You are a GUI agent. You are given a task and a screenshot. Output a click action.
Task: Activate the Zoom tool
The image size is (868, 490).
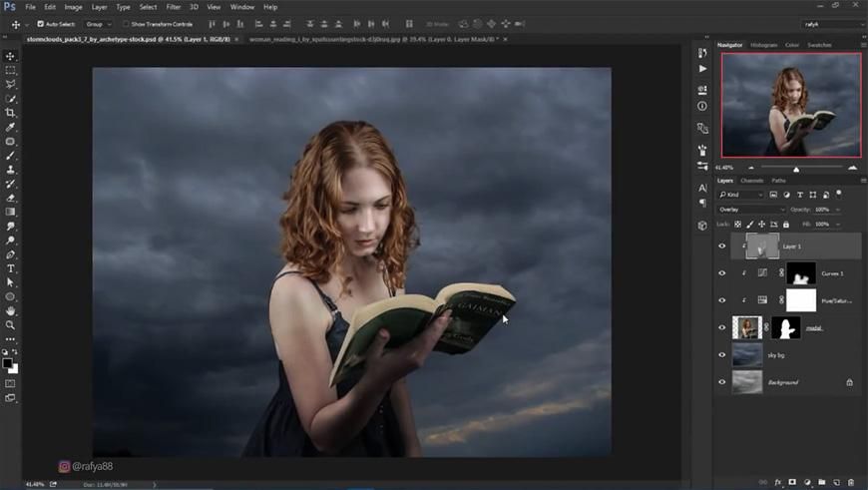[11, 324]
